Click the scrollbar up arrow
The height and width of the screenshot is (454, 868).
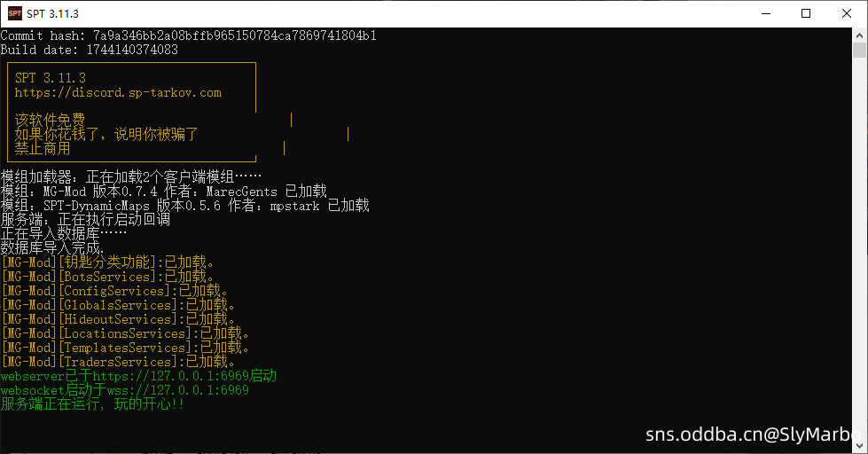(x=860, y=35)
